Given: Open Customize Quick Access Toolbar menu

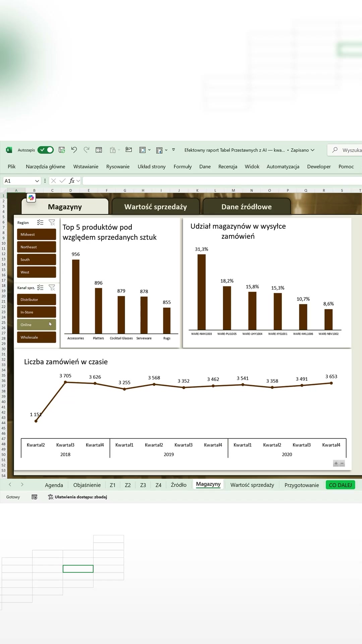Looking at the screenshot, I should 174,150.
